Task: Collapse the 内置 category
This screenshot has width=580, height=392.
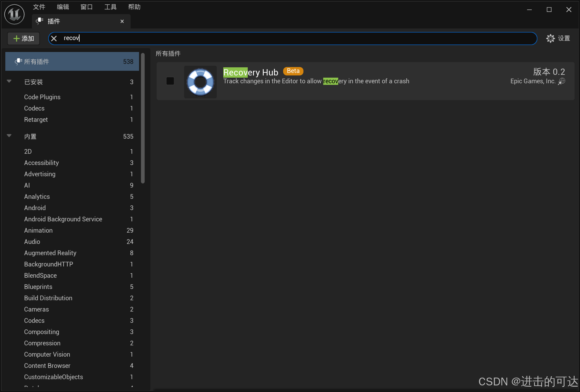Action: click(9, 136)
